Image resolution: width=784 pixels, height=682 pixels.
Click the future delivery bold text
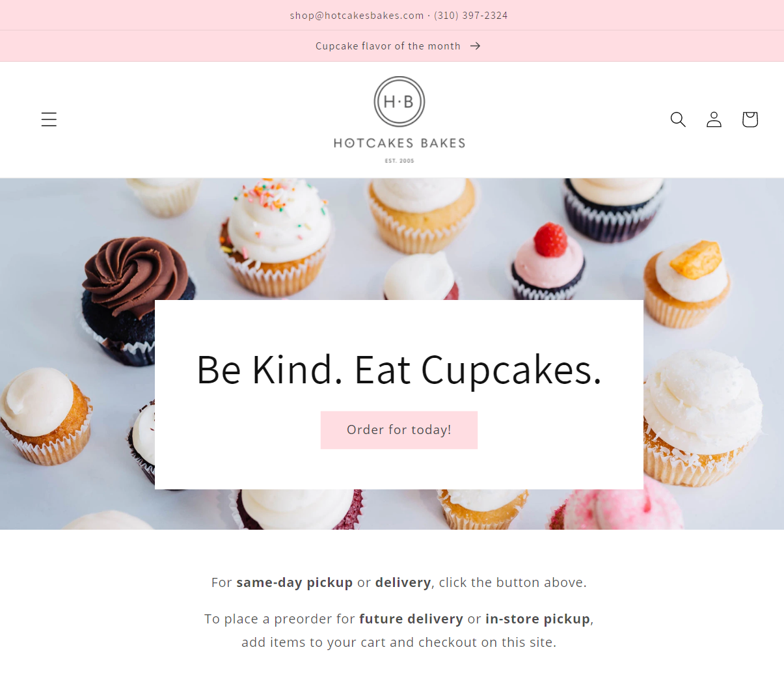tap(411, 619)
